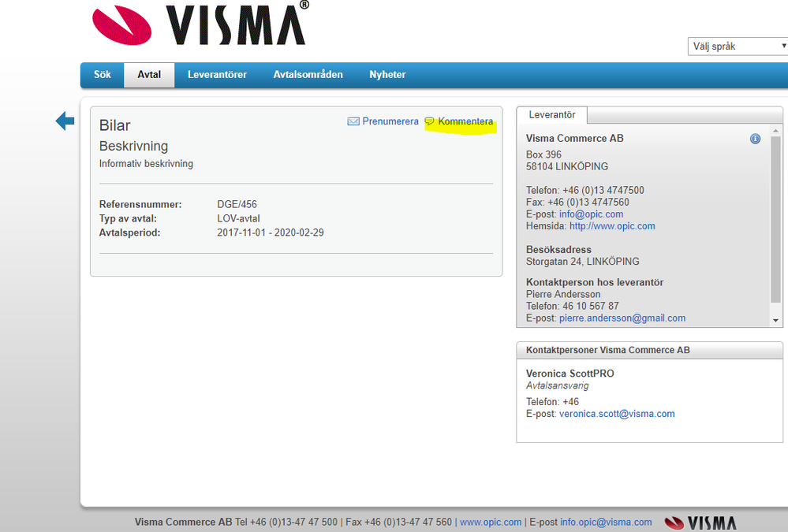
Task: Click the 58104 LINKÖPING postal line
Action: click(x=567, y=166)
